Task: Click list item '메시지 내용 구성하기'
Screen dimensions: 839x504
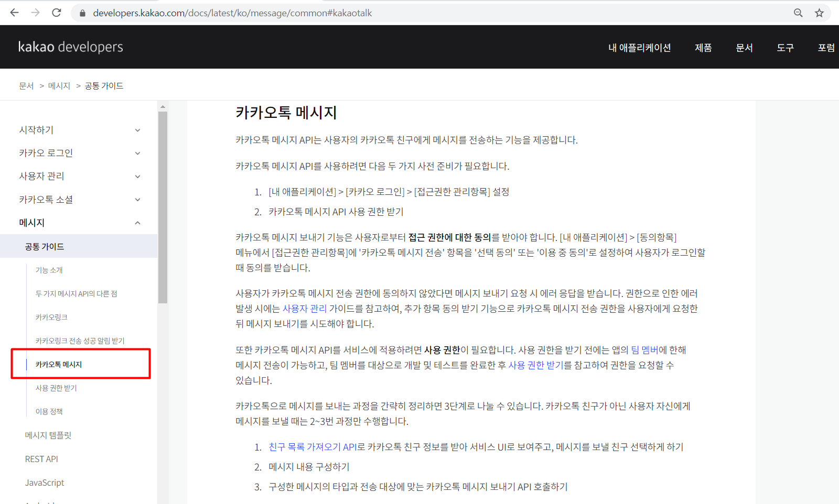Action: pos(309,467)
